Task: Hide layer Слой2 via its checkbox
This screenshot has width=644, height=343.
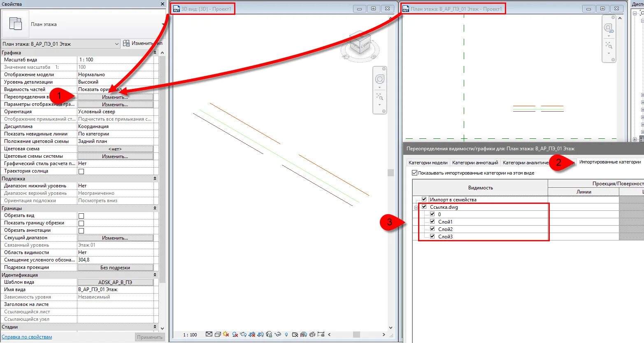Action: (x=432, y=229)
